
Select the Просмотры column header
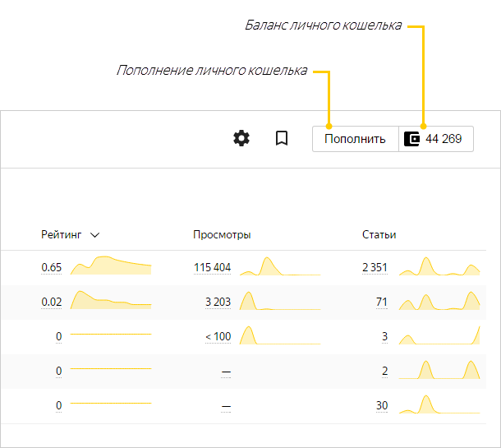[x=222, y=235]
